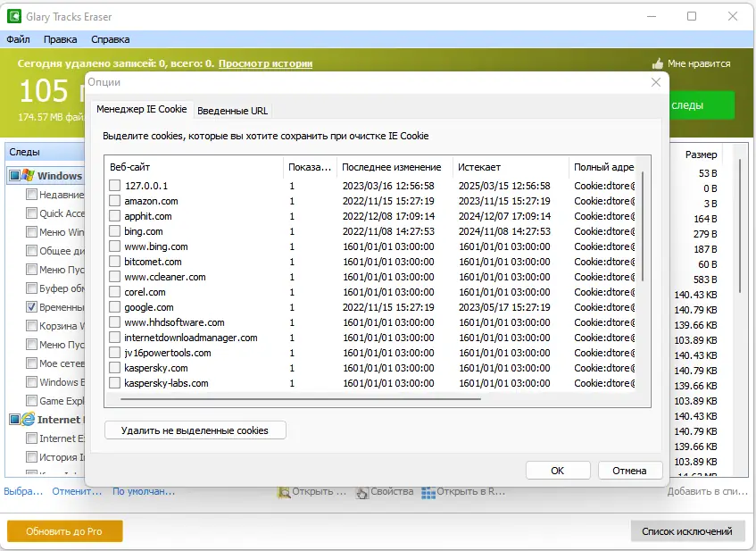Image resolution: width=756 pixels, height=551 pixels.
Task: Click the 2025/03/15 12:56:58 expiry cell
Action: (504, 186)
